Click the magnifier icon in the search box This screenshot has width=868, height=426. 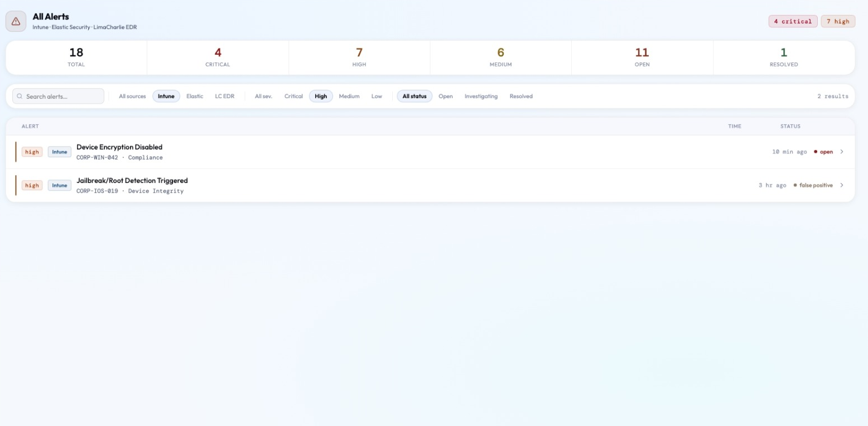pyautogui.click(x=20, y=96)
